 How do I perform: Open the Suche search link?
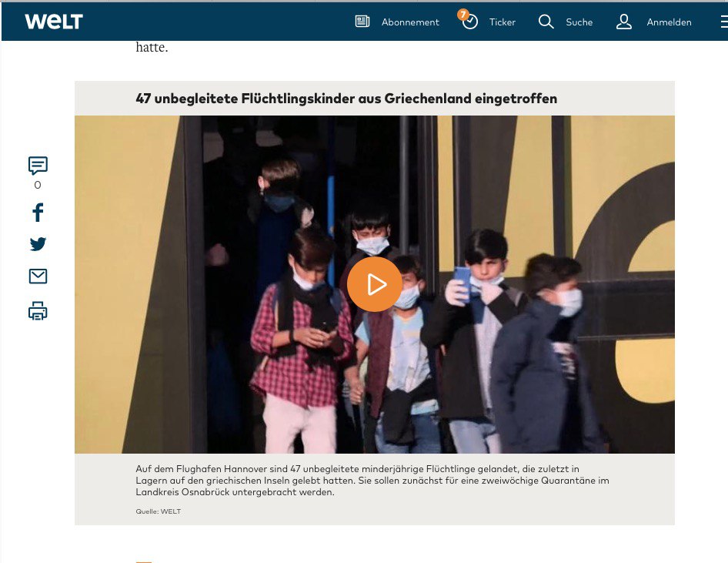point(579,22)
